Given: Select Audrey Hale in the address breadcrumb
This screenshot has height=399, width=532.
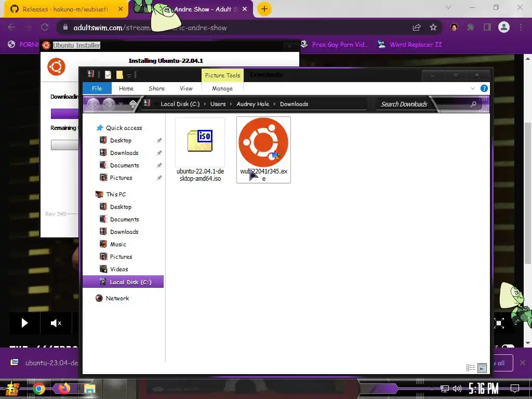Looking at the screenshot, I should click(x=253, y=104).
